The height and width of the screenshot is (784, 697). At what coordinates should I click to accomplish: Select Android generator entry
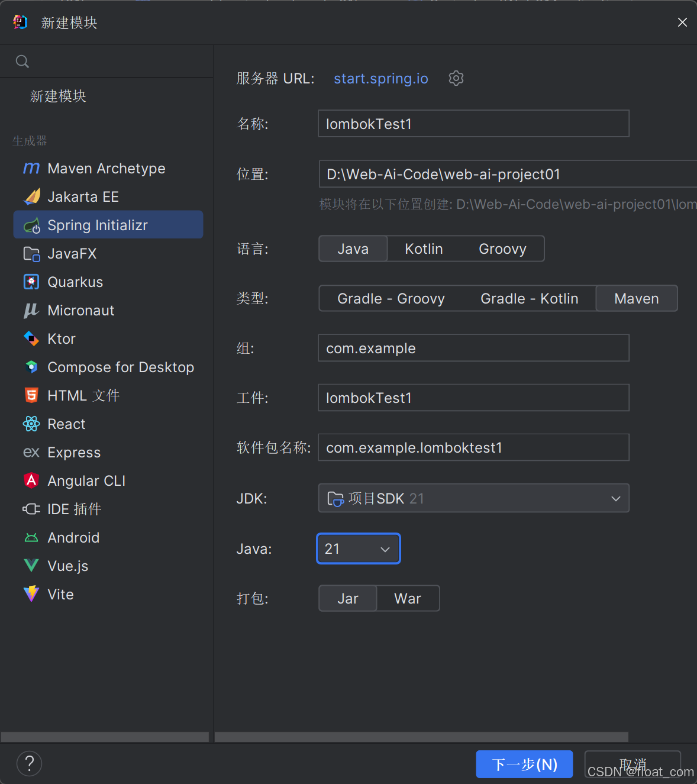108,537
